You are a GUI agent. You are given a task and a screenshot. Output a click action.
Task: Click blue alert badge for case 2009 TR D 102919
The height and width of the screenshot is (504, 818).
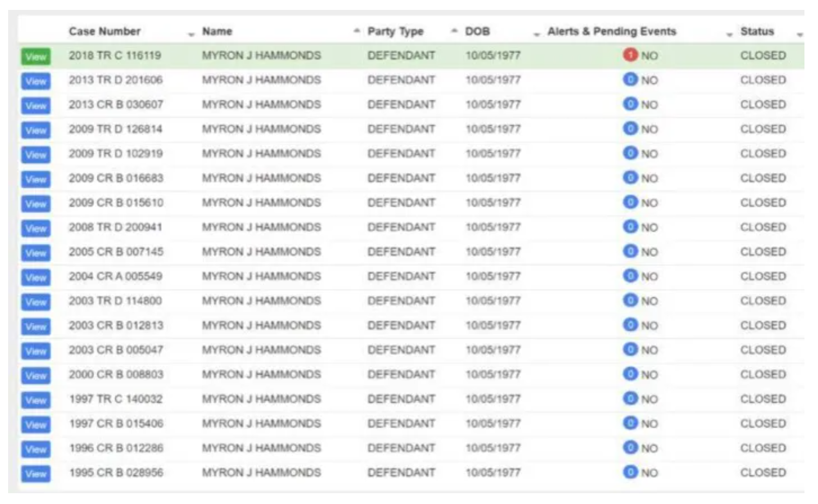(x=630, y=153)
